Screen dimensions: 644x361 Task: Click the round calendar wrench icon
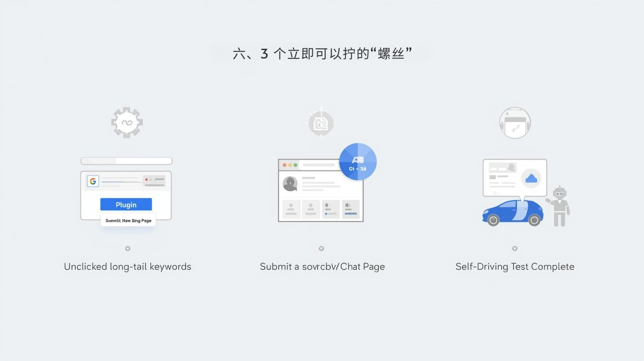coord(515,123)
